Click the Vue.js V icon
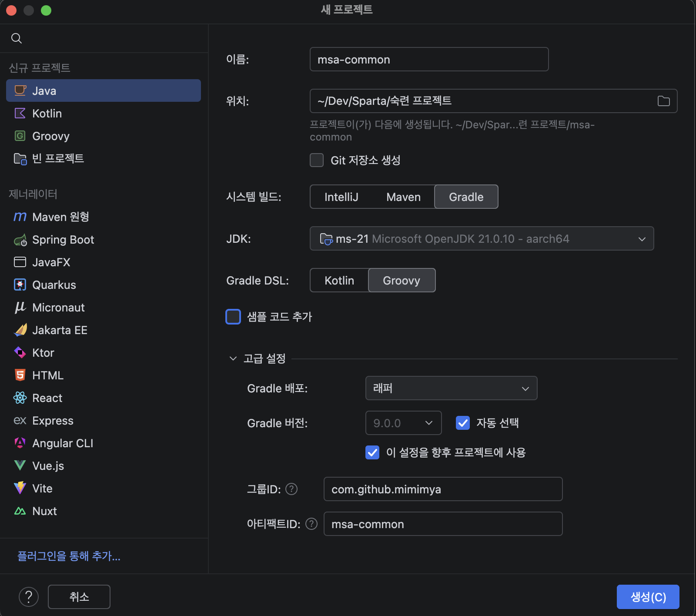Image resolution: width=696 pixels, height=616 pixels. (x=20, y=465)
